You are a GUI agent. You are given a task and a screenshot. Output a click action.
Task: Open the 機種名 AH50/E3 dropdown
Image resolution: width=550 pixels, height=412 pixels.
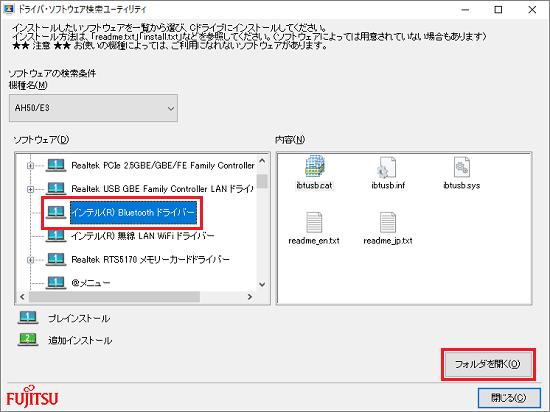[x=93, y=108]
